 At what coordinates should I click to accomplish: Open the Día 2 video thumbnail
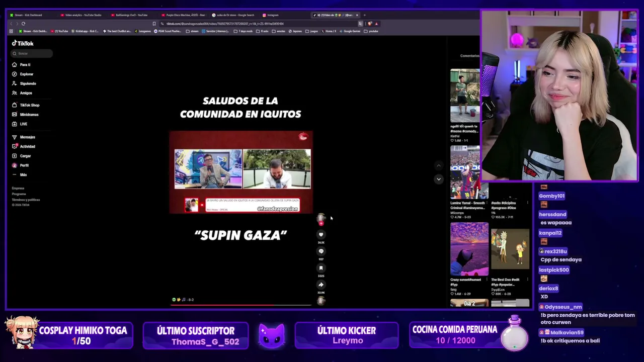(469, 303)
